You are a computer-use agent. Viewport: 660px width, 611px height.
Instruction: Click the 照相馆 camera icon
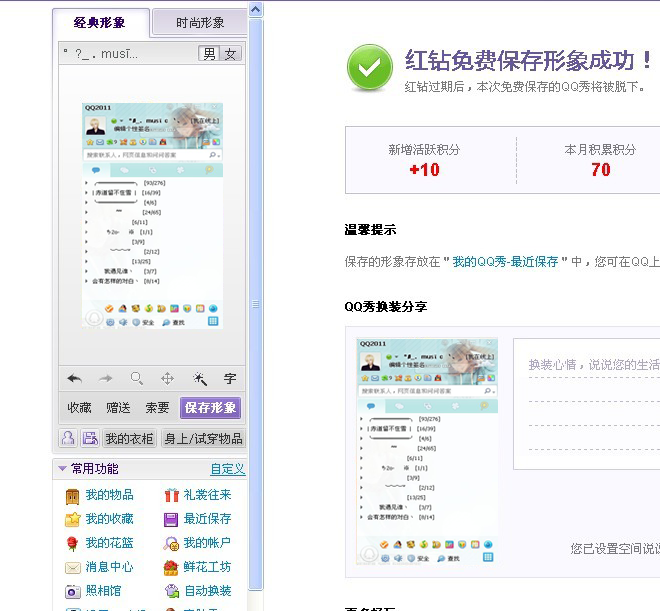72,592
